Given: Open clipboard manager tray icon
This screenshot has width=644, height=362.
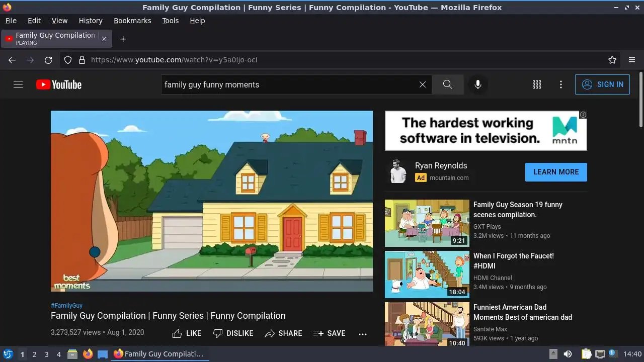Looking at the screenshot, I should click(x=586, y=354).
